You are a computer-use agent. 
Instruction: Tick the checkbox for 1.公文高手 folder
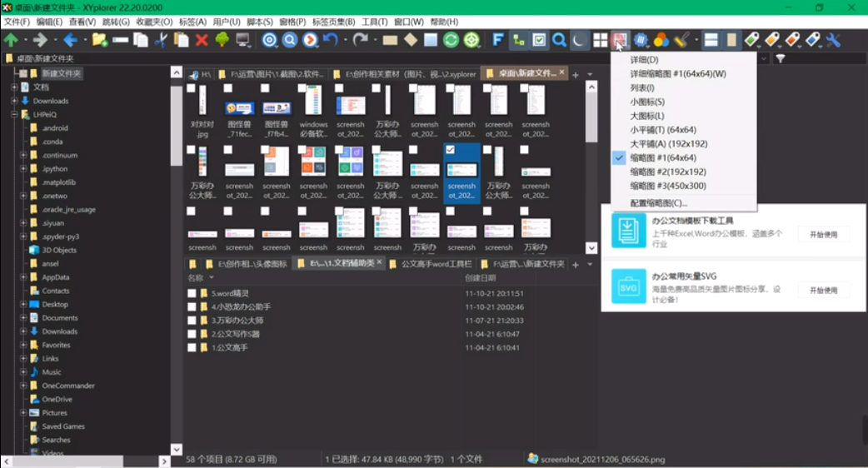tap(192, 347)
